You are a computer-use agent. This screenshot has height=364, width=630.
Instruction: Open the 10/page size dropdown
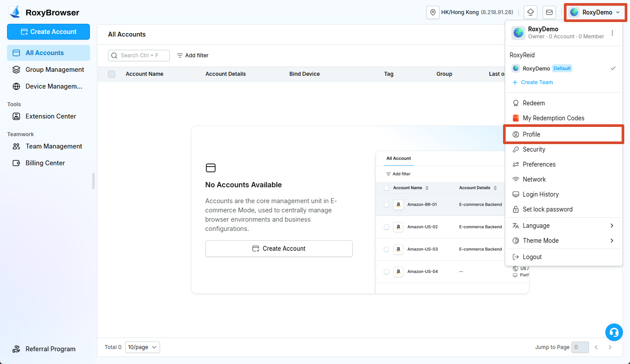coord(142,347)
